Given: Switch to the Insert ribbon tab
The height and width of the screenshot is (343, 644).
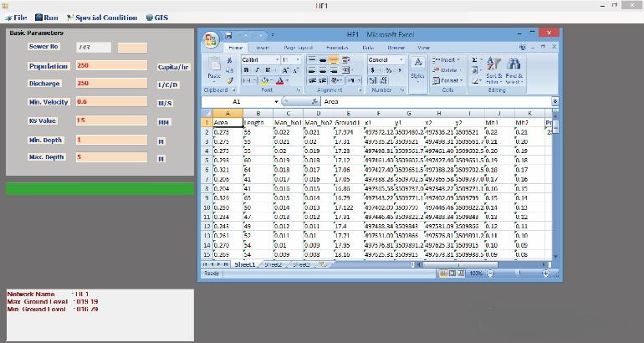Looking at the screenshot, I should point(262,49).
